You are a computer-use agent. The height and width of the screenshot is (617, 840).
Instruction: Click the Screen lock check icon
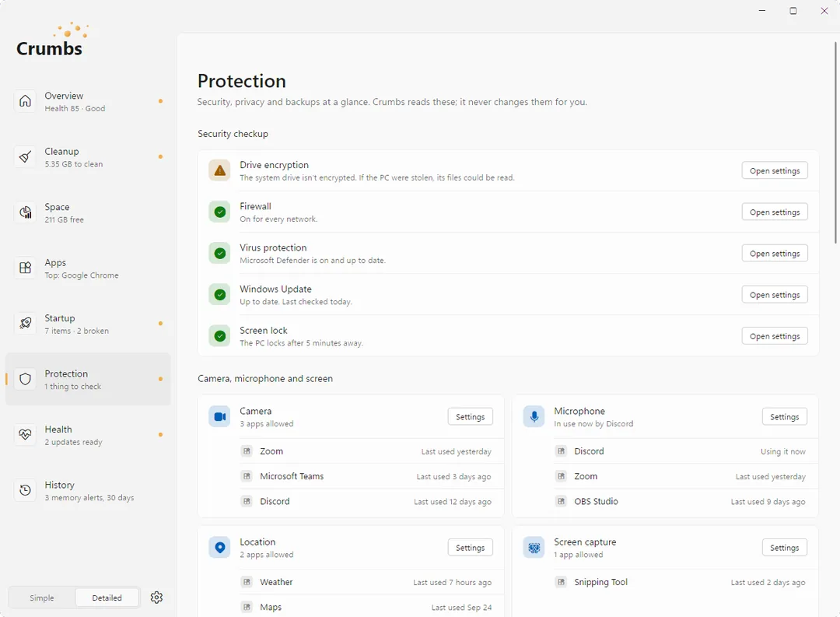pos(219,335)
